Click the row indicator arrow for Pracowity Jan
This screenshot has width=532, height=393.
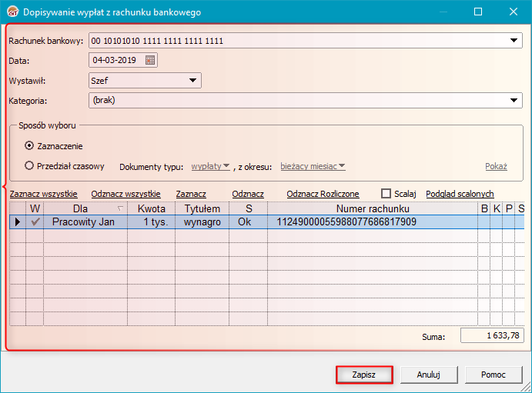(x=18, y=222)
